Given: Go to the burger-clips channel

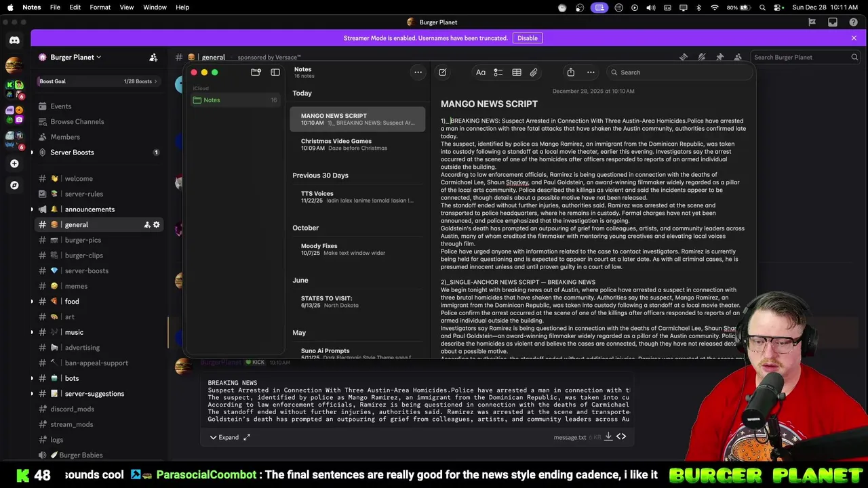Looking at the screenshot, I should click(x=98, y=256).
